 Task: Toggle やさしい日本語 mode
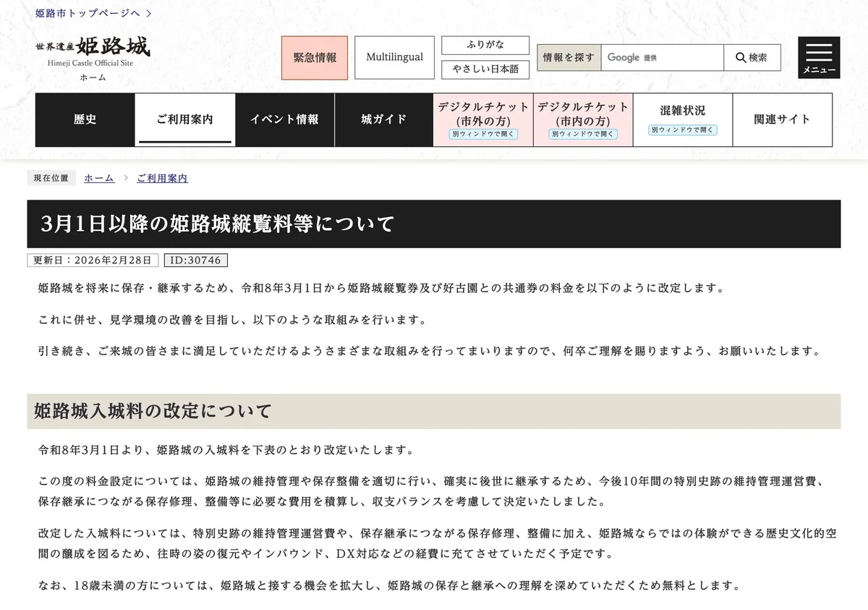coord(485,69)
